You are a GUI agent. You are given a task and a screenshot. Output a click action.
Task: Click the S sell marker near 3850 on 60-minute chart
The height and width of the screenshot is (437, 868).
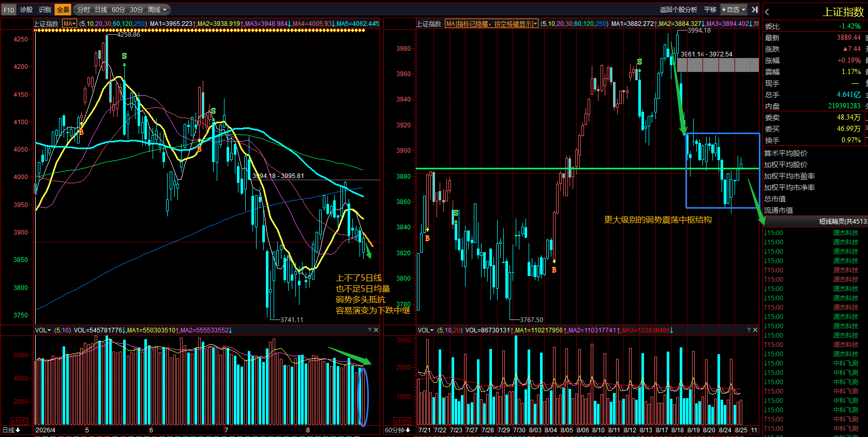click(x=456, y=213)
